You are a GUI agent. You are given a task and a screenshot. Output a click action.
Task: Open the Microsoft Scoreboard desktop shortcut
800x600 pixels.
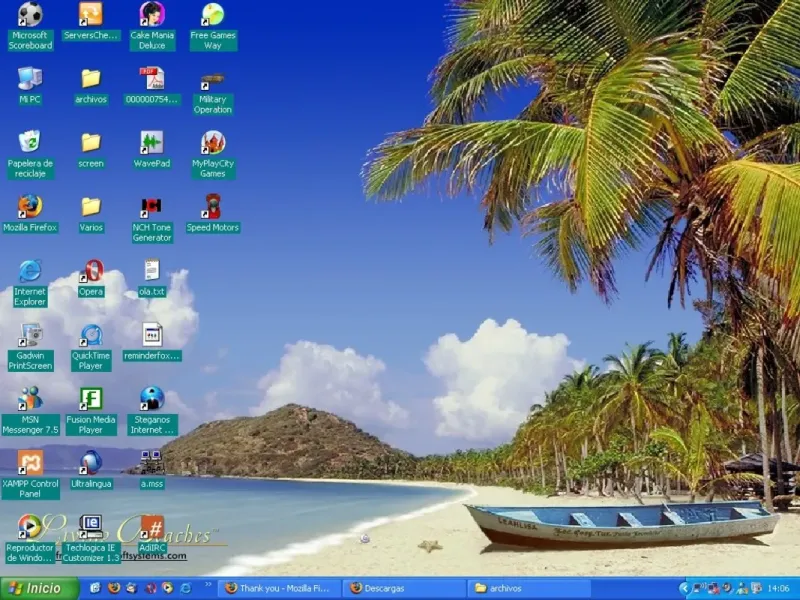[30, 26]
